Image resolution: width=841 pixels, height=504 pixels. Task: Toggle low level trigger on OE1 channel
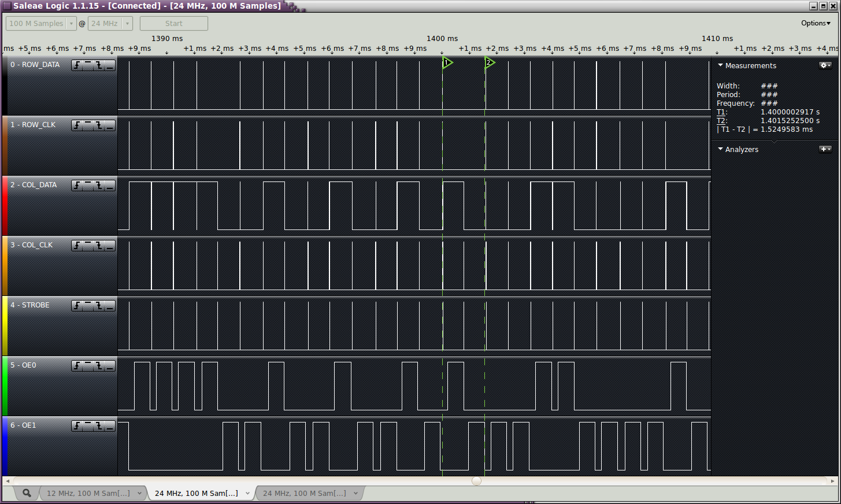click(x=110, y=426)
